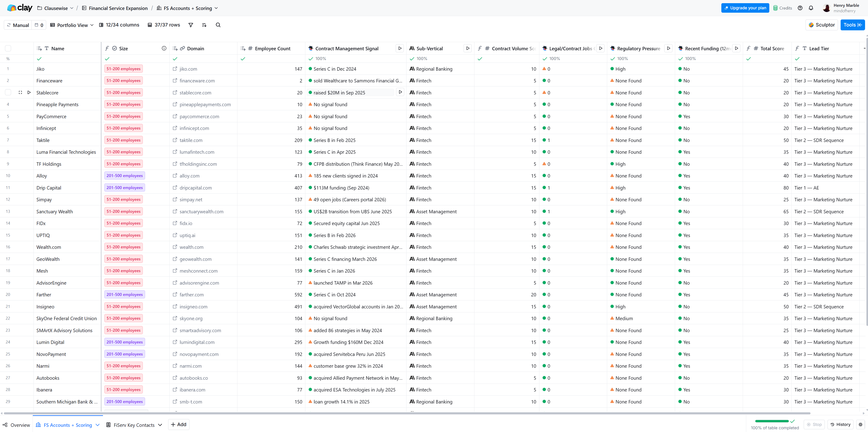Select the Sanctuary Wealth name cell

point(67,212)
